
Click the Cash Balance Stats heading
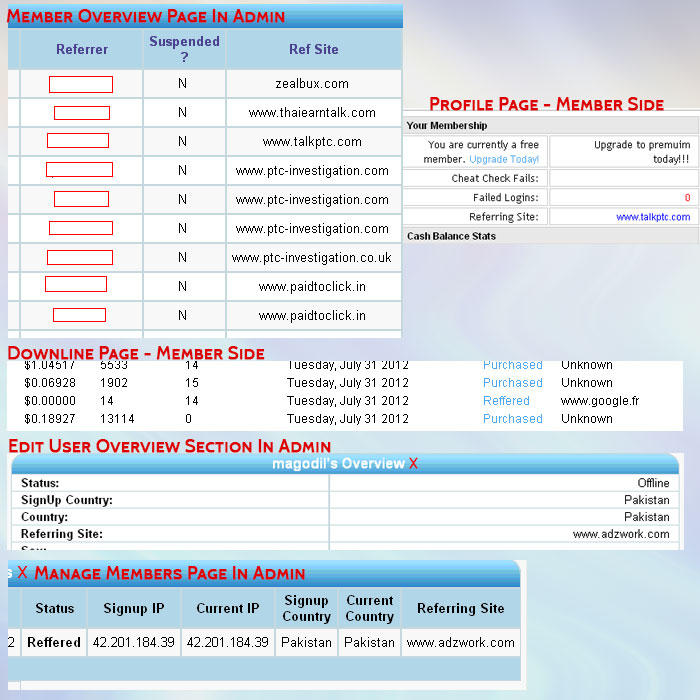click(x=451, y=236)
